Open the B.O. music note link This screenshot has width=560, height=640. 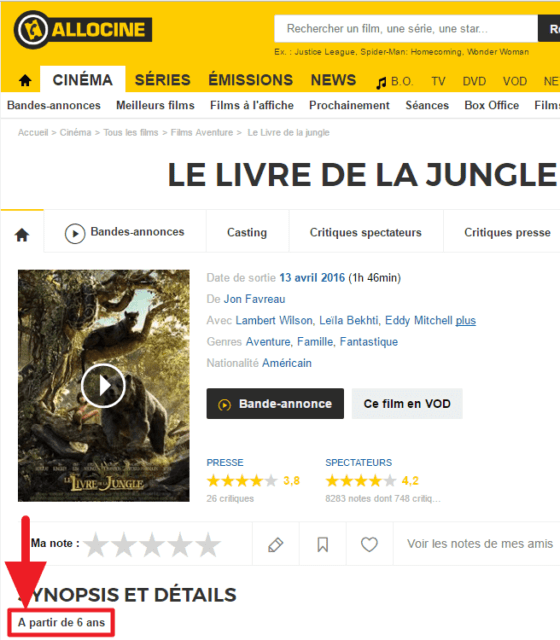395,82
